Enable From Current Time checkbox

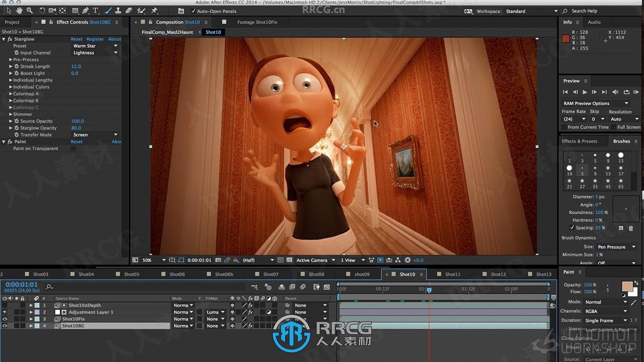(565, 127)
